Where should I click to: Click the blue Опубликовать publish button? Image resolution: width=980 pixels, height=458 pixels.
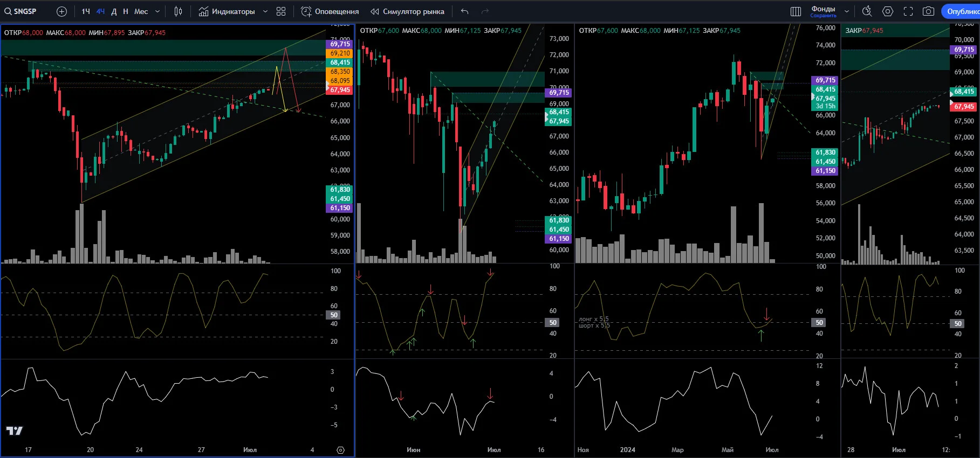(x=961, y=11)
